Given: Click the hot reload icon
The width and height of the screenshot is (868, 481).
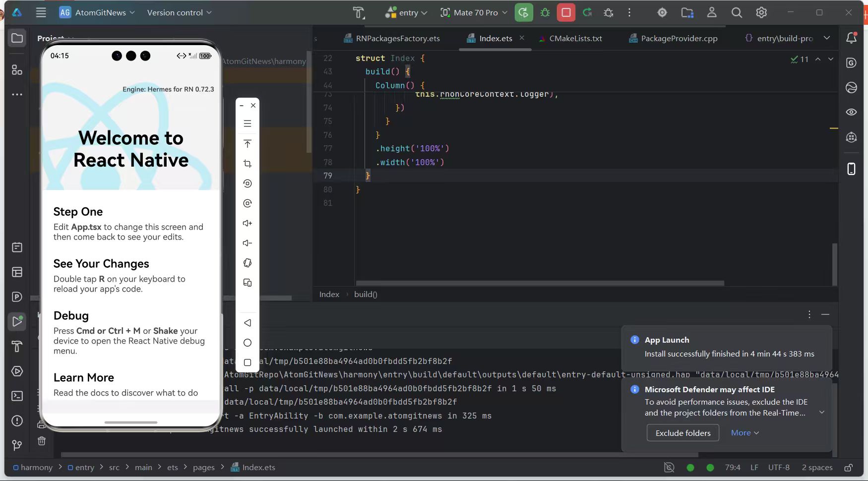Looking at the screenshot, I should 587,12.
